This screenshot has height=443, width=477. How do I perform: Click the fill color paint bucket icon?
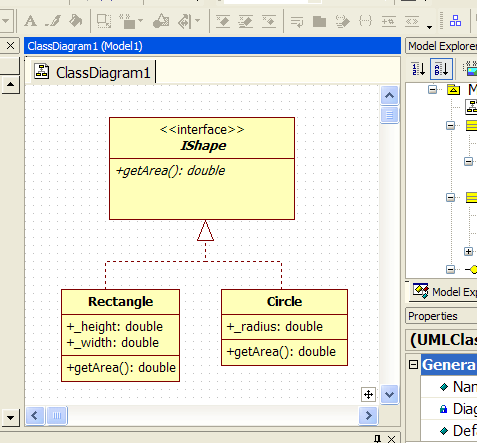(76, 21)
